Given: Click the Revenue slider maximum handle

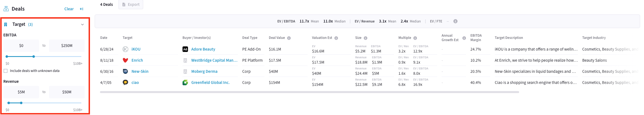Looking at the screenshot, I should point(21,103).
